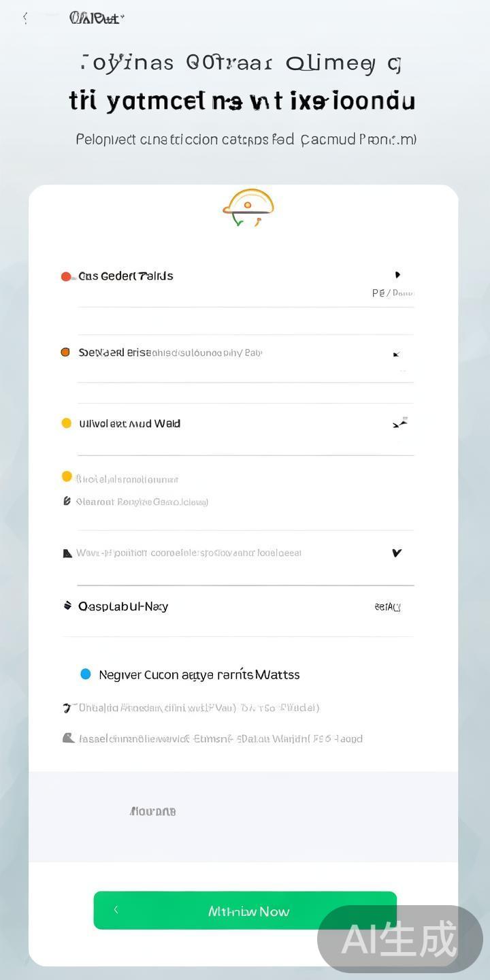Click the small icon beside Olaaront Repyiae text
490x980 pixels.
coord(67,502)
